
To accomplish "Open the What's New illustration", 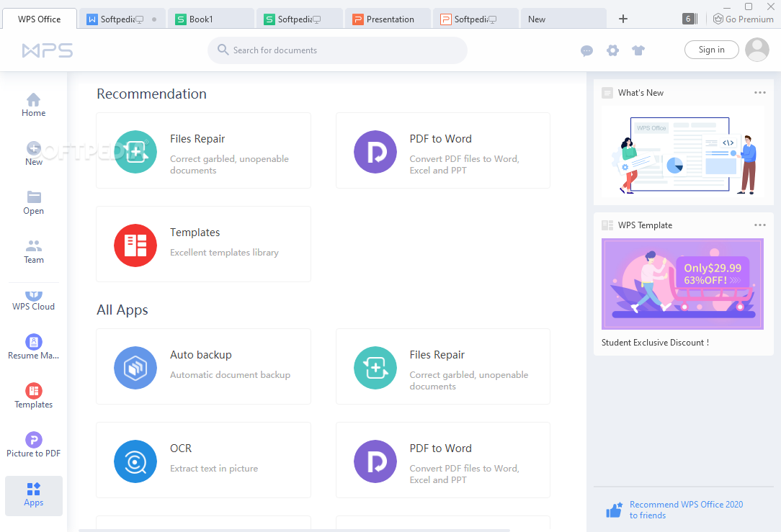I will (683, 153).
